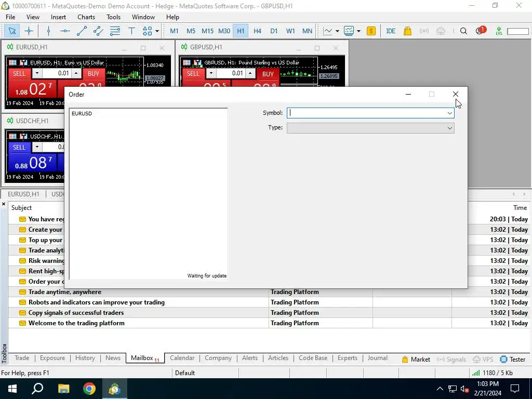Image resolution: width=532 pixels, height=399 pixels.
Task: Expand the chart type dropdown arrow
Action: coord(337,31)
